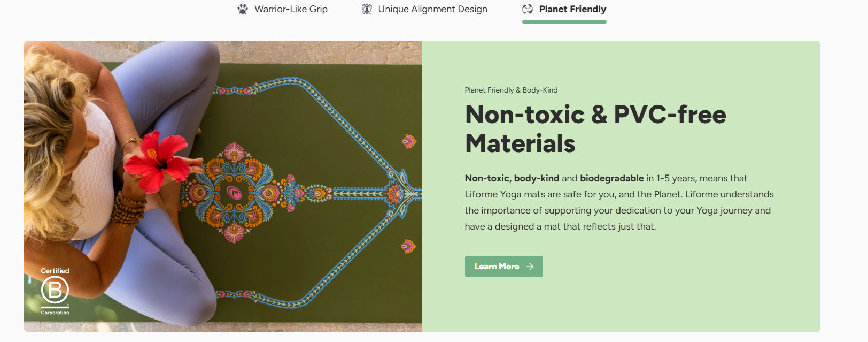Screen dimensions: 868x342
Task: Click the yoga mat photo
Action: 223,186
